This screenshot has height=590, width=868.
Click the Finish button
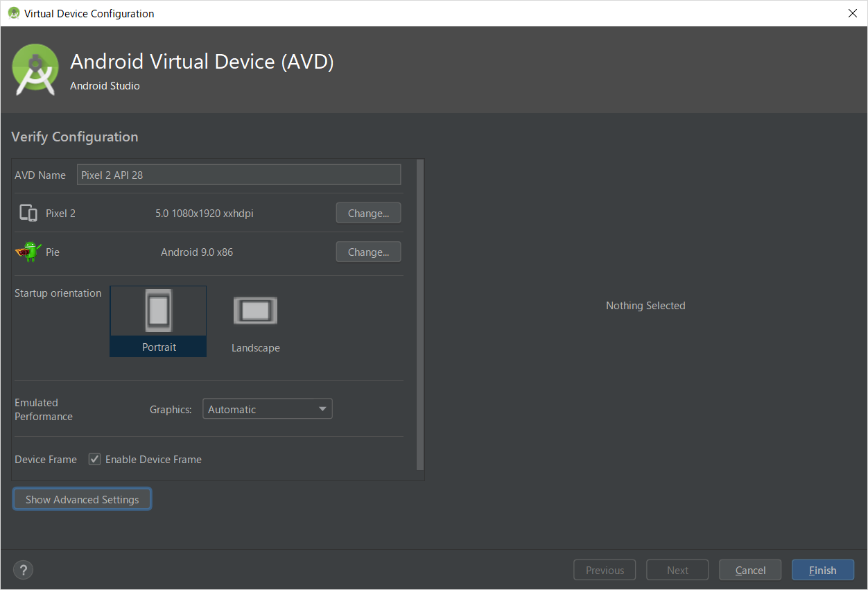(823, 570)
